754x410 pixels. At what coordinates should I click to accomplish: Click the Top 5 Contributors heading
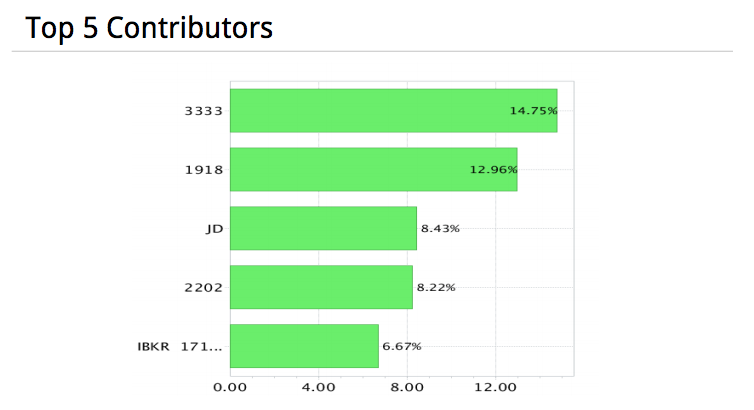coord(149,28)
